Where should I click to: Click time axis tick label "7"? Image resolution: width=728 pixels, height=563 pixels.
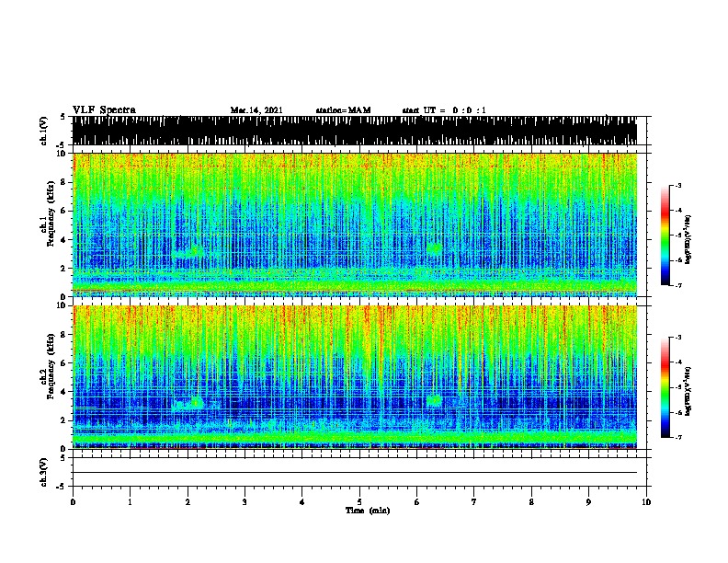click(x=474, y=502)
